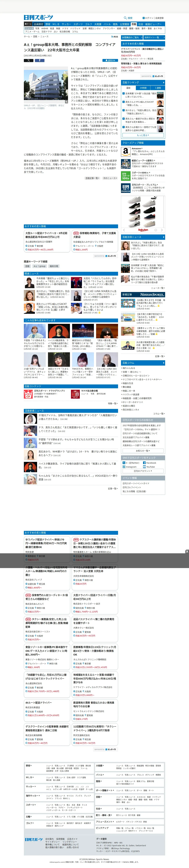Click the 芸能 breadcrumb link
This screenshot has height=868, width=189.
(35, 36)
